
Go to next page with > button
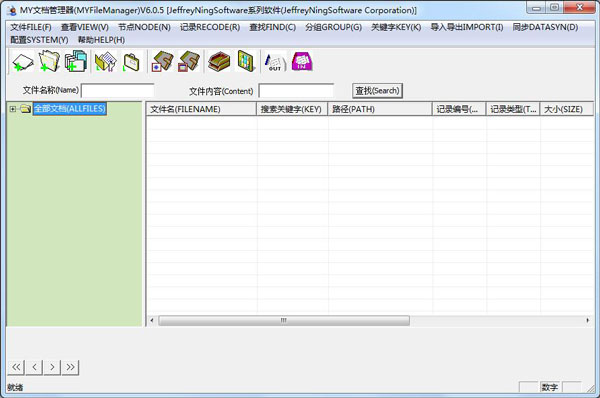click(52, 367)
